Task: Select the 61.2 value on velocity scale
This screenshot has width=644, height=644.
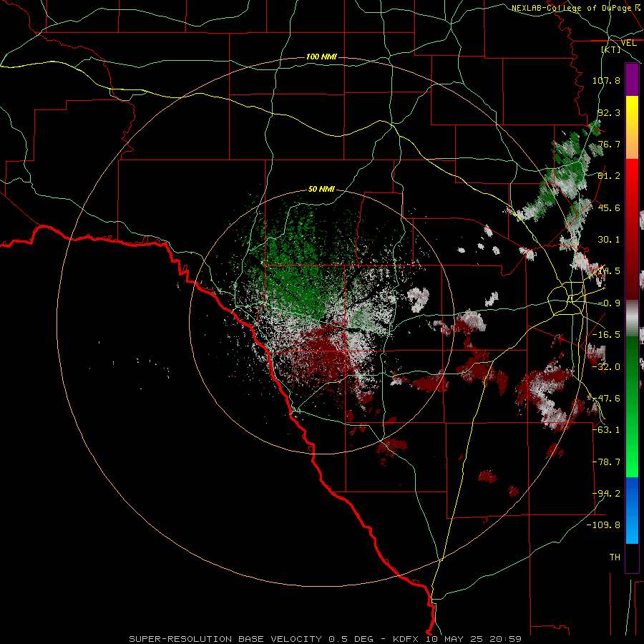Action: 609,176
